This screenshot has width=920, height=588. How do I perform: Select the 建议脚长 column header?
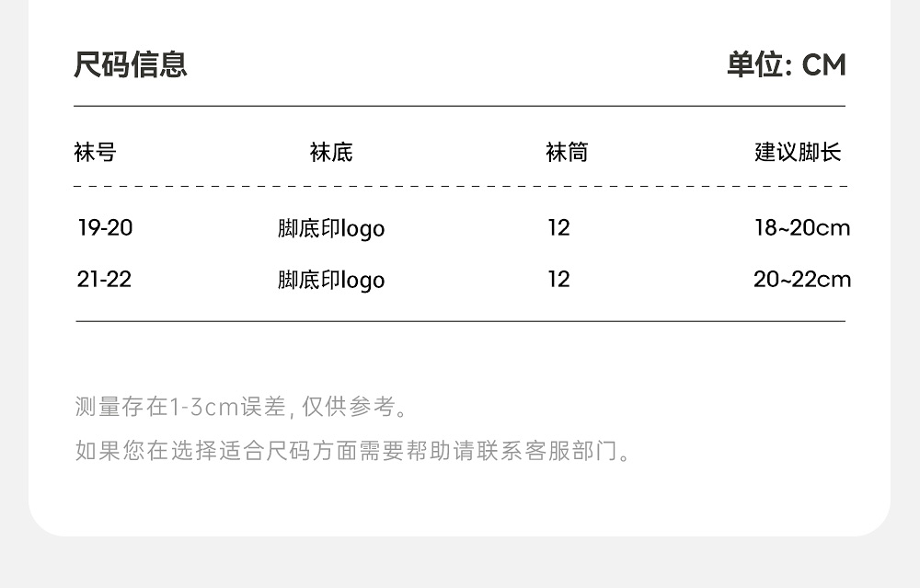[x=798, y=153]
